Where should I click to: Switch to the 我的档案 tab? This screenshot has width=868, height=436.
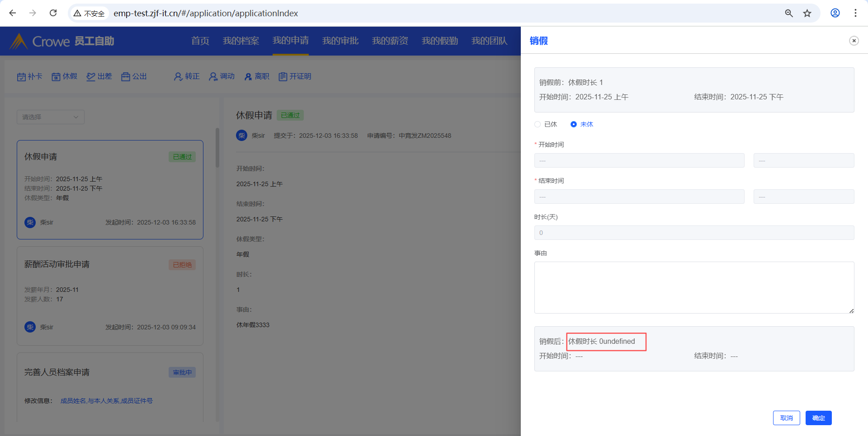click(241, 41)
